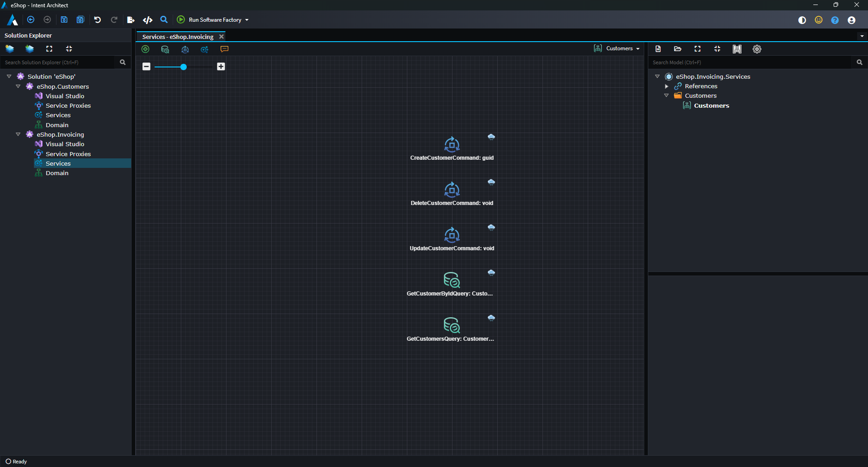Viewport: 868px width, 467px height.
Task: Select the UpdateCustomerCommand node on the diagram
Action: coord(452,239)
